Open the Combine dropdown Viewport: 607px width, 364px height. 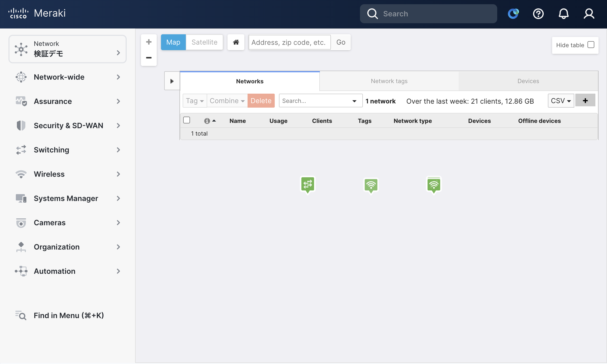[227, 100]
